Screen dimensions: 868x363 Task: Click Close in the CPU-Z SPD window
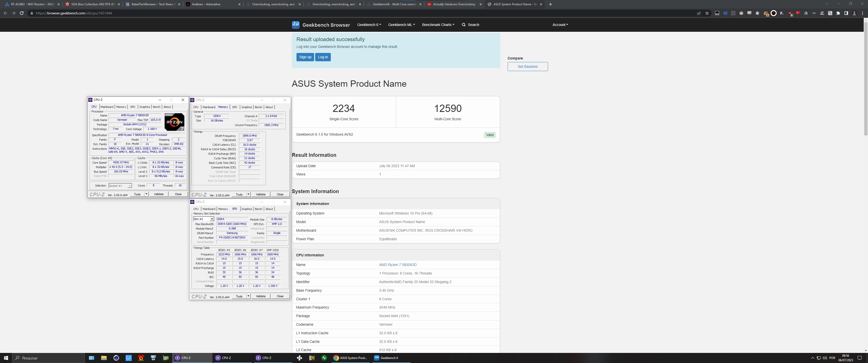point(280,296)
